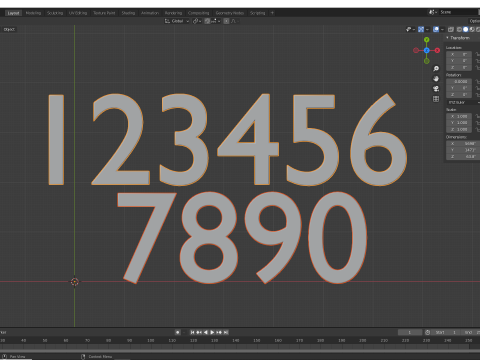
Task: Open the overlays settings dropdown arrow
Action: click(442, 29)
